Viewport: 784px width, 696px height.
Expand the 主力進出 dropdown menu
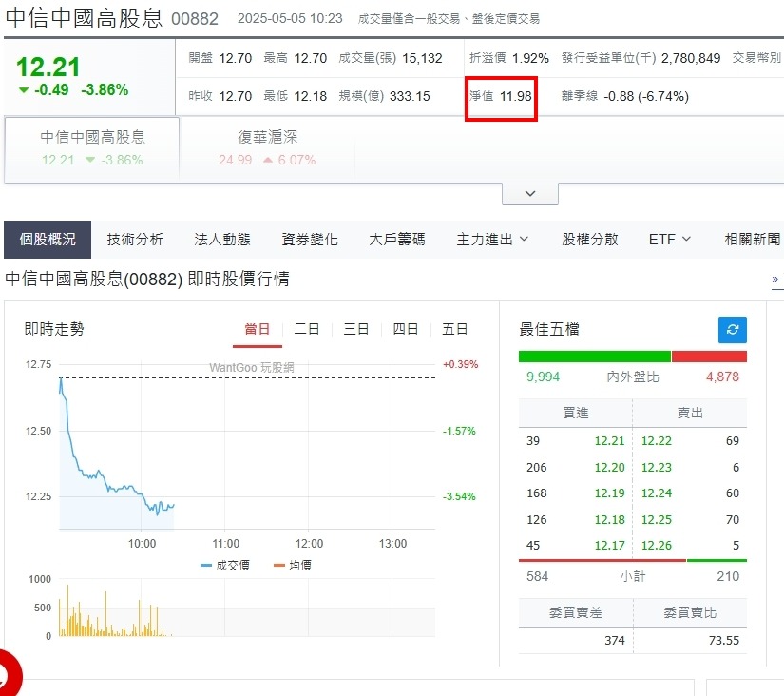pyautogui.click(x=492, y=240)
